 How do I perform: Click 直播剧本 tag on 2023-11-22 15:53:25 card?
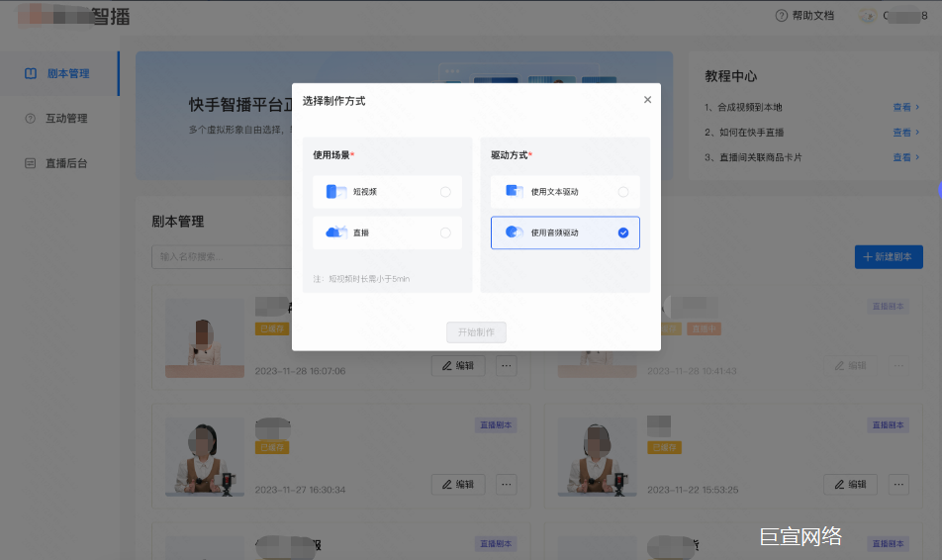[x=888, y=425]
